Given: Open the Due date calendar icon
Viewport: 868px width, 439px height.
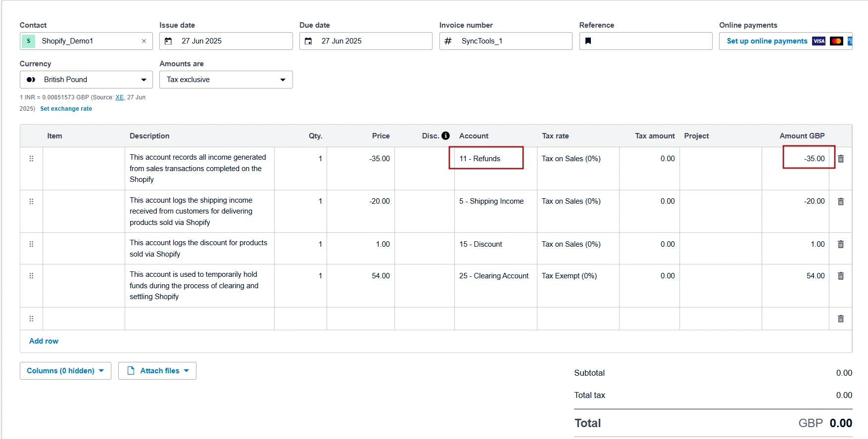Looking at the screenshot, I should pos(308,41).
